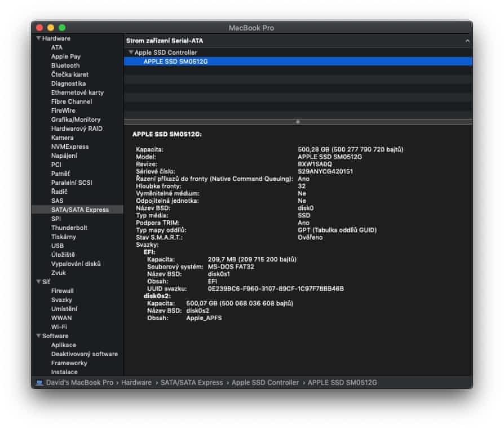Collapse the Software section triangle
The image size is (504, 430).
38,336
